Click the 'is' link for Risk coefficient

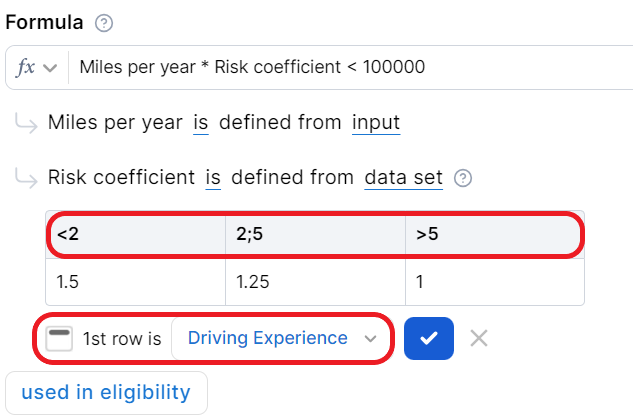[x=213, y=178]
